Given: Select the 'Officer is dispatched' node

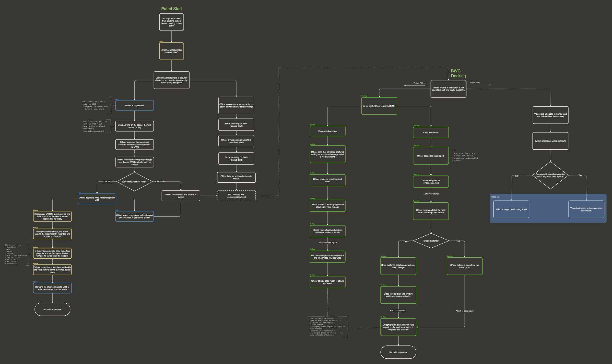Looking at the screenshot, I should [134, 105].
